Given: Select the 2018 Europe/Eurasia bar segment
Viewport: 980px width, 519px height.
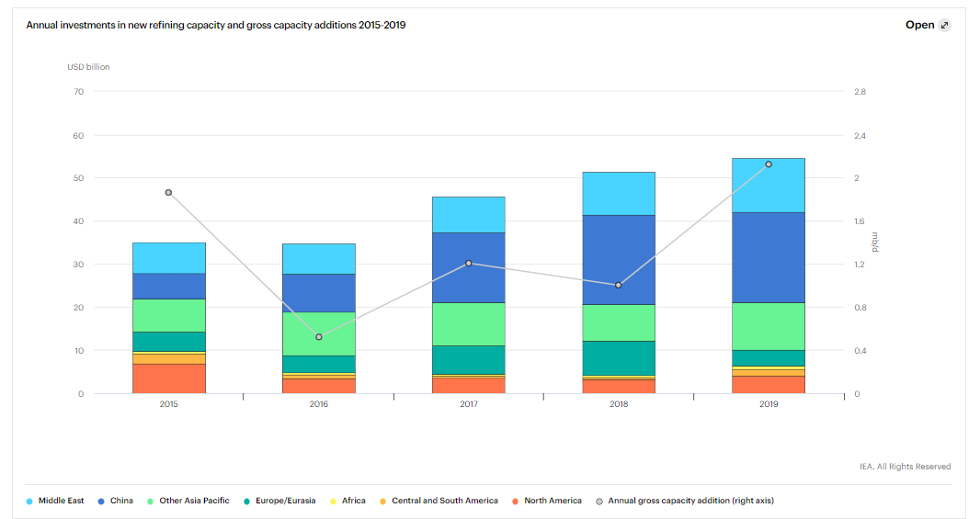Looking at the screenshot, I should click(x=619, y=358).
